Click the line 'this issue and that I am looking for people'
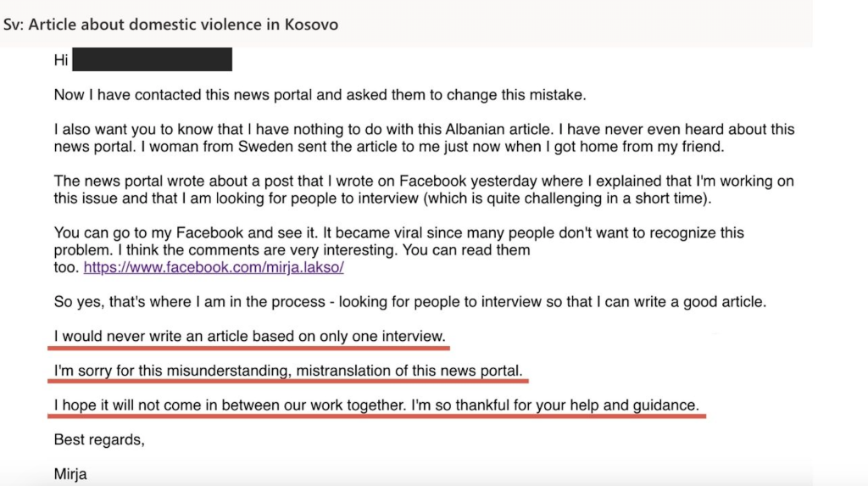Screen dimensions: 868x486 [382, 198]
